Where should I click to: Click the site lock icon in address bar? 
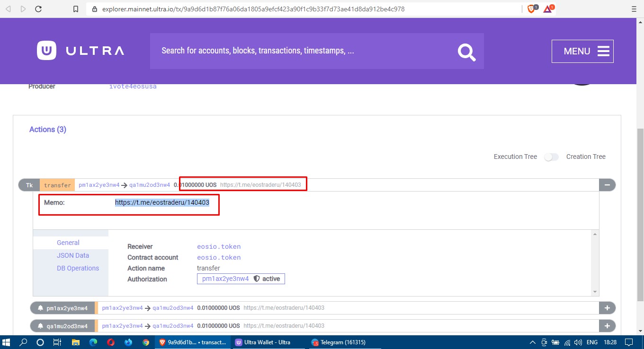click(x=94, y=9)
